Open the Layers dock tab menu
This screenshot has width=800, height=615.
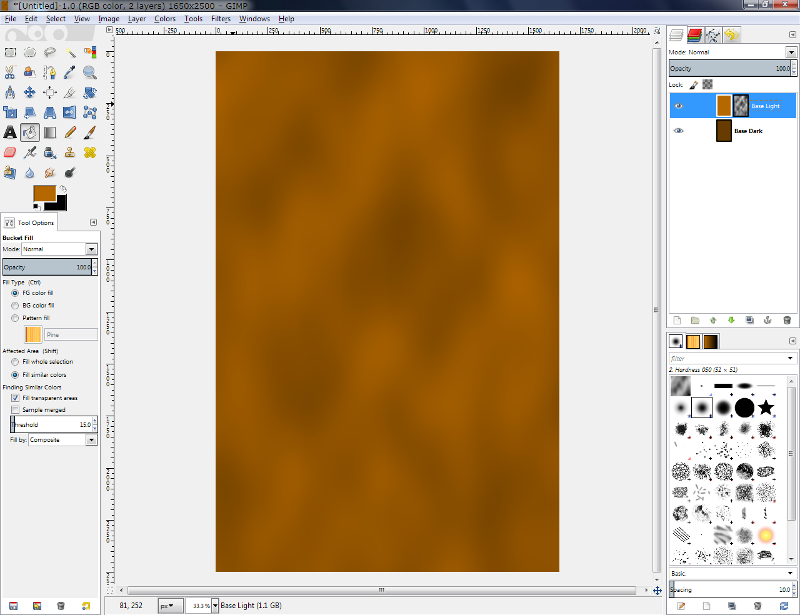(x=792, y=35)
